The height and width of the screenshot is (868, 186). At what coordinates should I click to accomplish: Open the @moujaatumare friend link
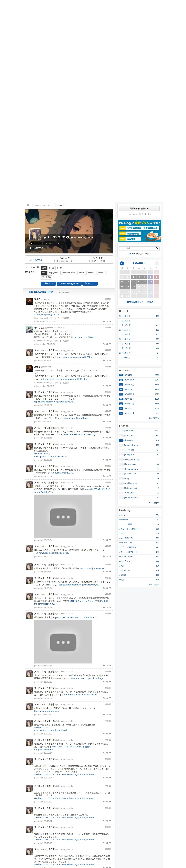(131, 445)
